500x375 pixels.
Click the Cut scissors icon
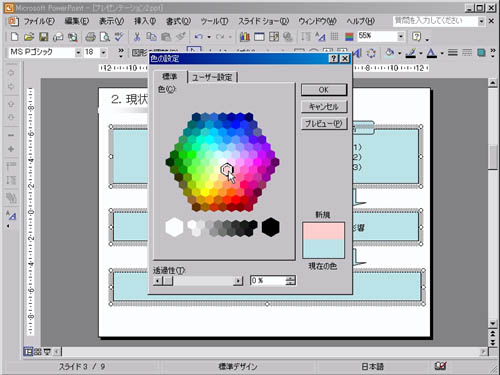(137, 36)
